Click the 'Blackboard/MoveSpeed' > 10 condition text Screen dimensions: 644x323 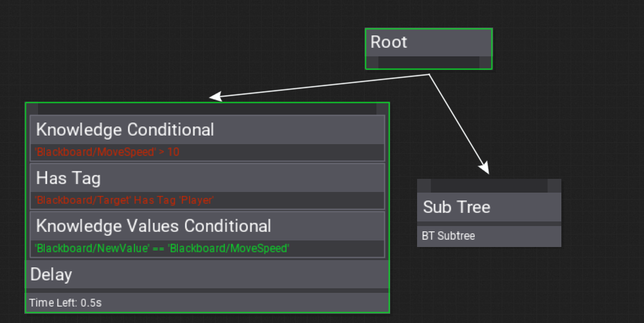[x=107, y=152]
